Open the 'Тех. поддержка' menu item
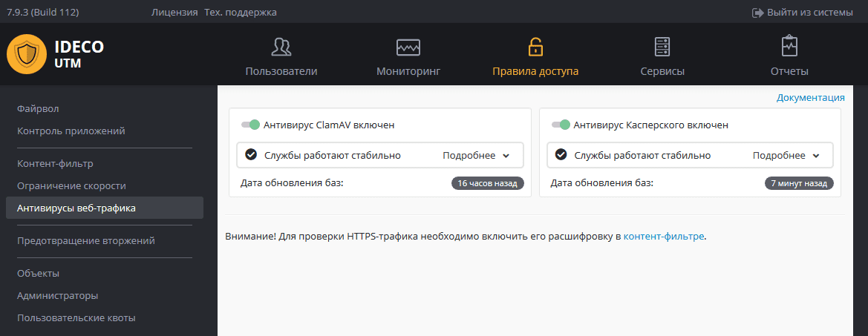Screen dimensions: 868x336 coord(240,13)
